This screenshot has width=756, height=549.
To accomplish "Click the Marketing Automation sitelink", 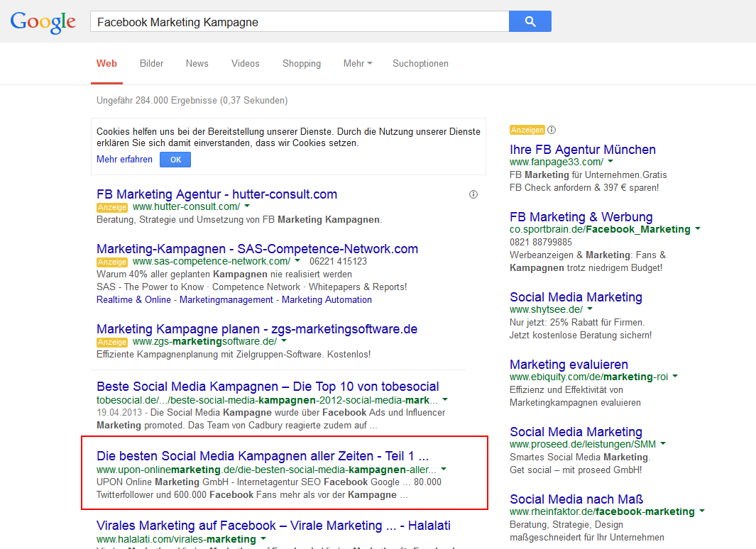I will point(327,300).
